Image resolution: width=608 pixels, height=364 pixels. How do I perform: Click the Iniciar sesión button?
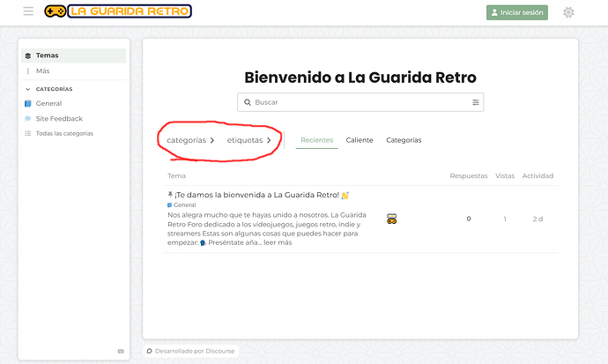tap(517, 12)
